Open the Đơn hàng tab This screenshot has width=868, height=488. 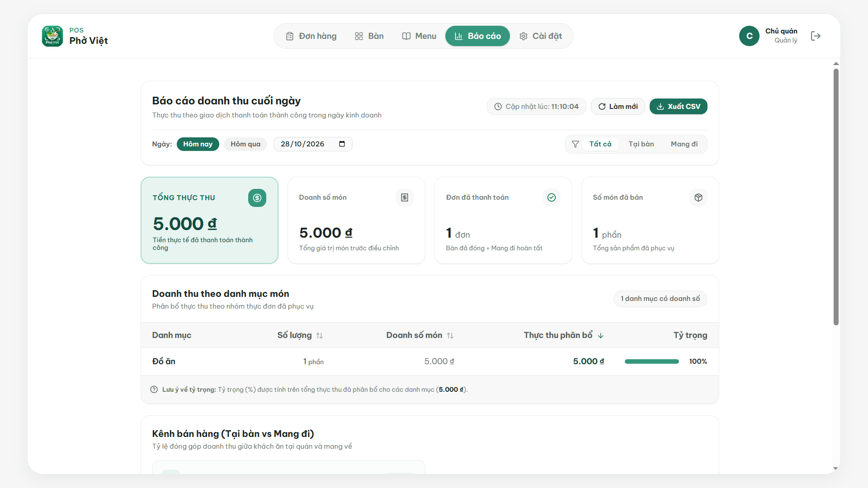(x=311, y=36)
